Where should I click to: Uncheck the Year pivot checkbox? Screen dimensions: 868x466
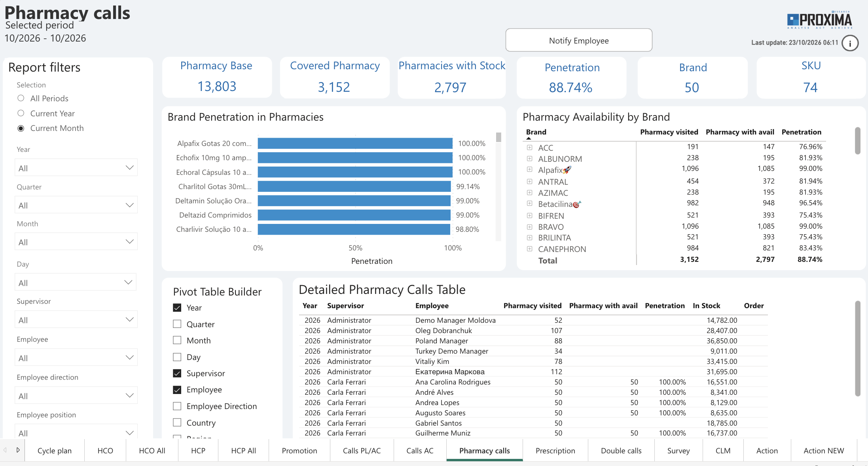point(177,308)
